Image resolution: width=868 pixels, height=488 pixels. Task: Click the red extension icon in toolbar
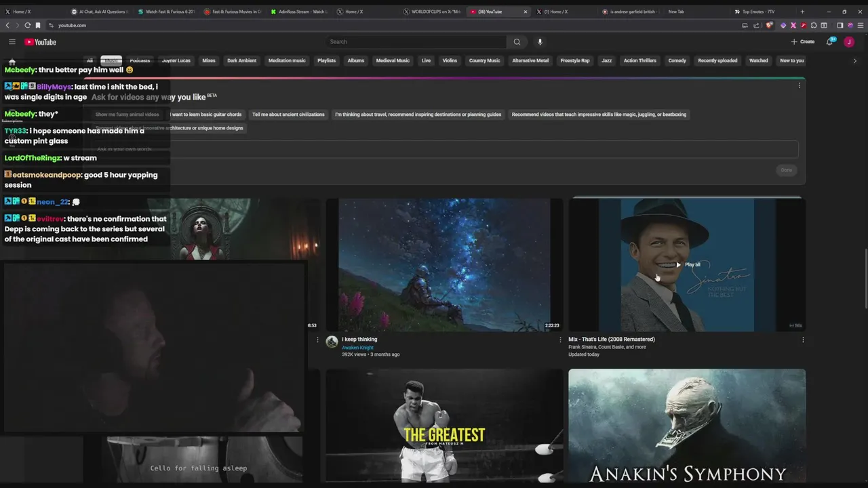(x=804, y=25)
